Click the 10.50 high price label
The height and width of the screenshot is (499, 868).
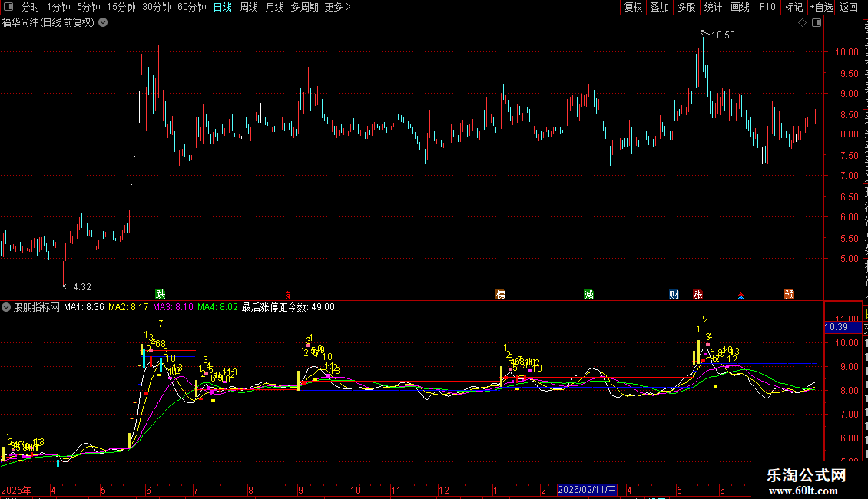tap(723, 35)
